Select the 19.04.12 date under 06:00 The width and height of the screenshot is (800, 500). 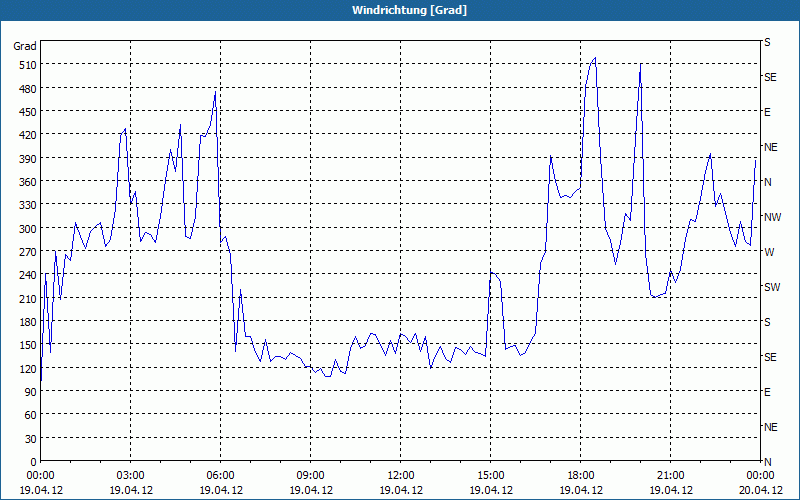pyautogui.click(x=220, y=490)
